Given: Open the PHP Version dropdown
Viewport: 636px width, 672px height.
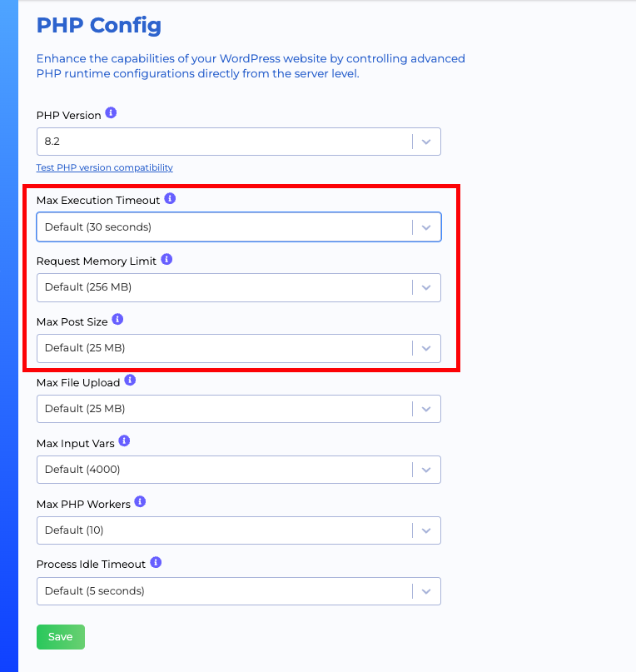Looking at the screenshot, I should tap(426, 141).
